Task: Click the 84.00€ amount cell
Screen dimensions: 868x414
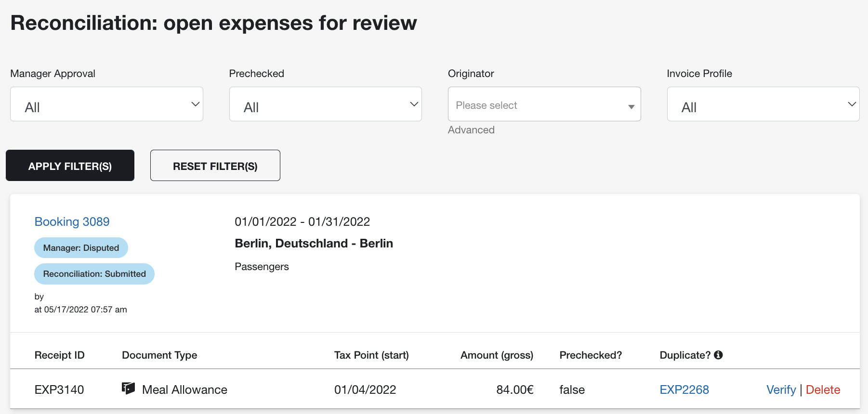Action: (x=515, y=389)
